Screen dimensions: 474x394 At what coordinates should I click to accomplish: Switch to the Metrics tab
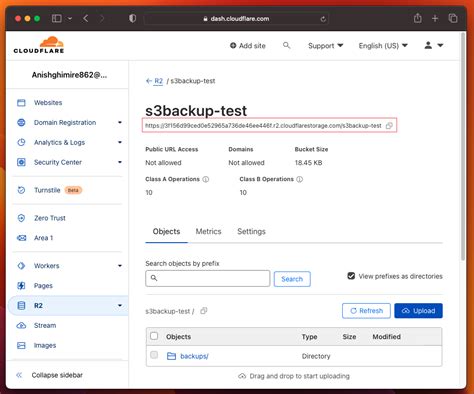[x=208, y=231]
